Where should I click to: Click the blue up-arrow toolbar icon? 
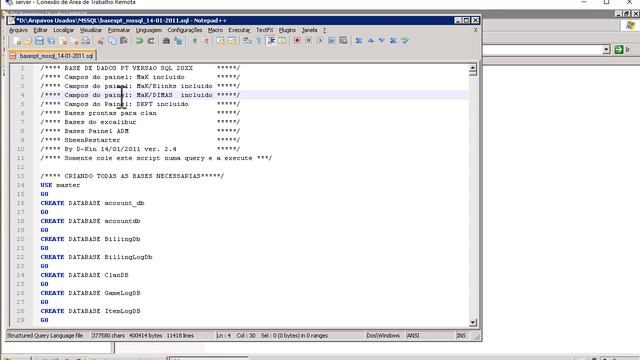pos(370,41)
